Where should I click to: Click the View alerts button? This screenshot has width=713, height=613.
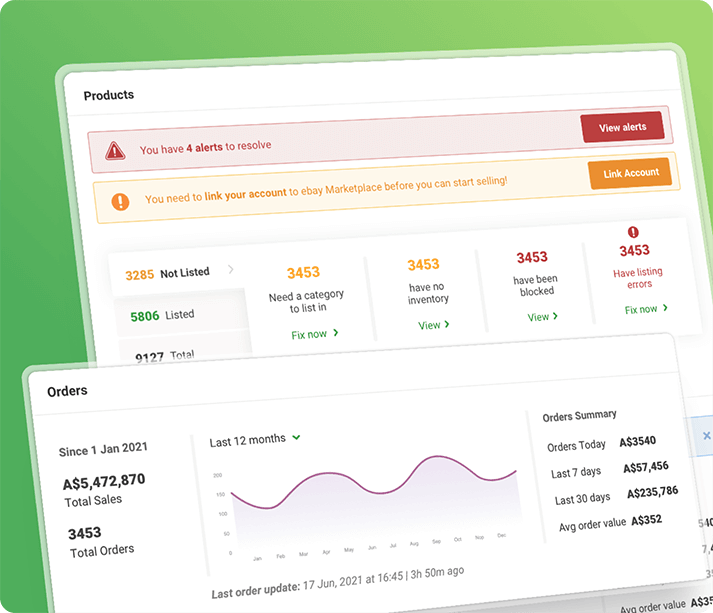point(622,128)
